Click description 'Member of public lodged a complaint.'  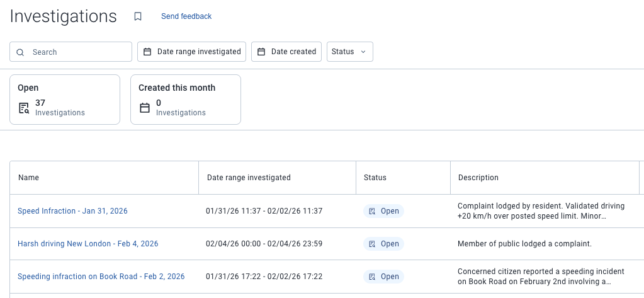[524, 244]
